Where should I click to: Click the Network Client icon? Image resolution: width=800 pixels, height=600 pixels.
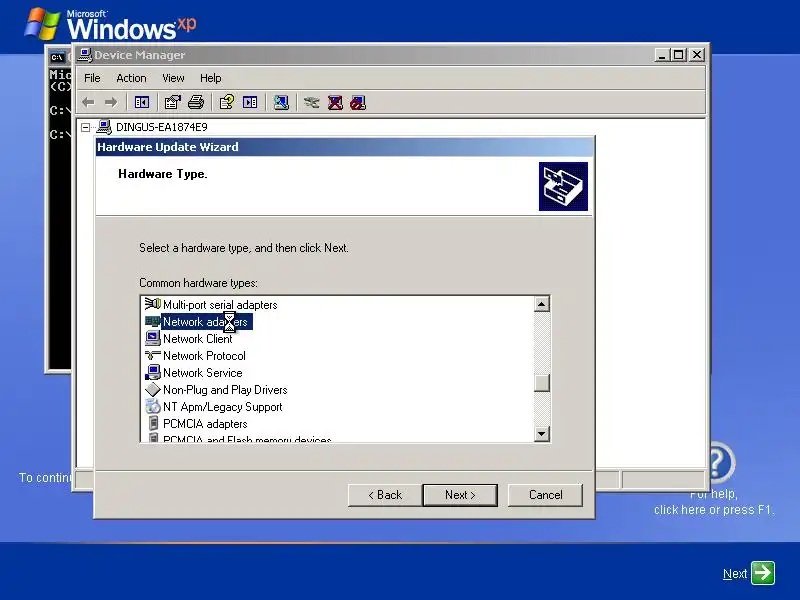152,338
